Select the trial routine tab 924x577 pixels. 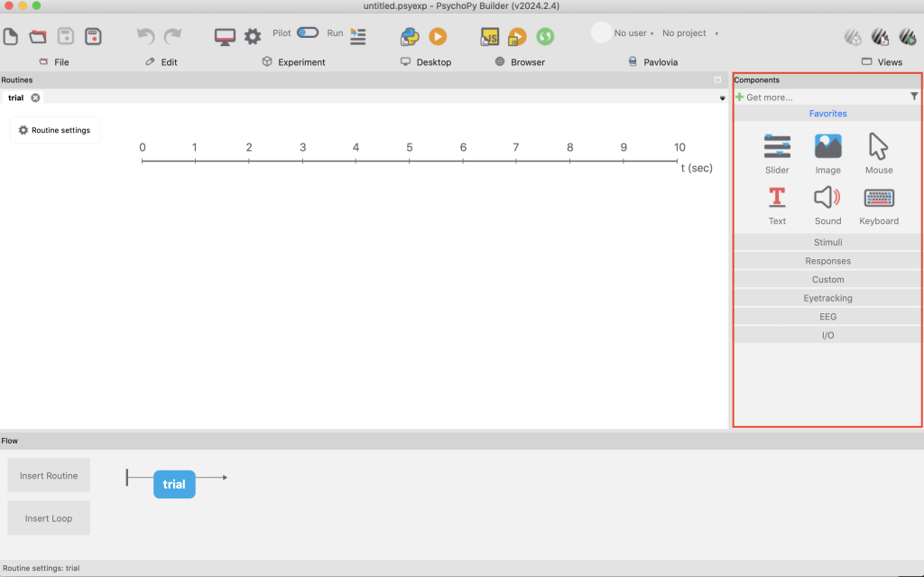[16, 98]
